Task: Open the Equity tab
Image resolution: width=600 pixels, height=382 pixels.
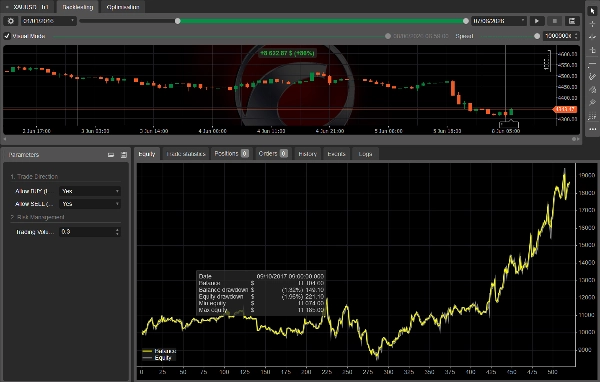Action: tap(147, 154)
